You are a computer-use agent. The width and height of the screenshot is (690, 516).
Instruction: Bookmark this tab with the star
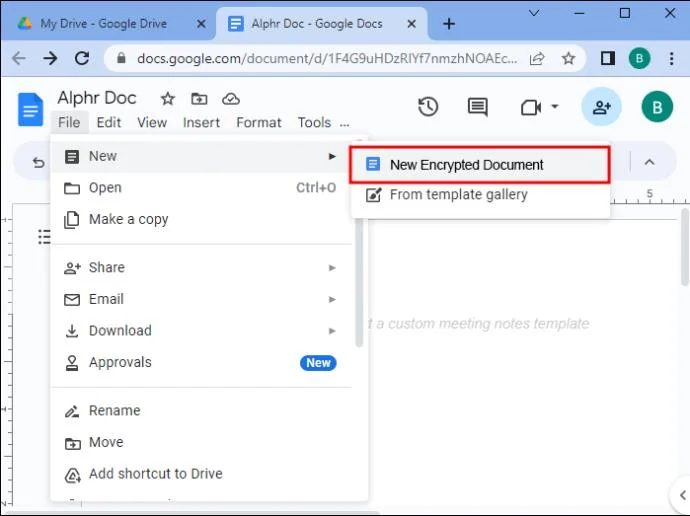click(569, 58)
